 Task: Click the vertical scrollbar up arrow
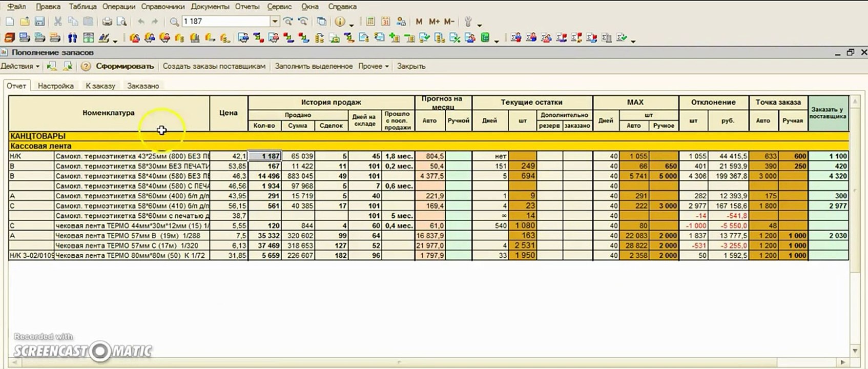click(x=855, y=101)
